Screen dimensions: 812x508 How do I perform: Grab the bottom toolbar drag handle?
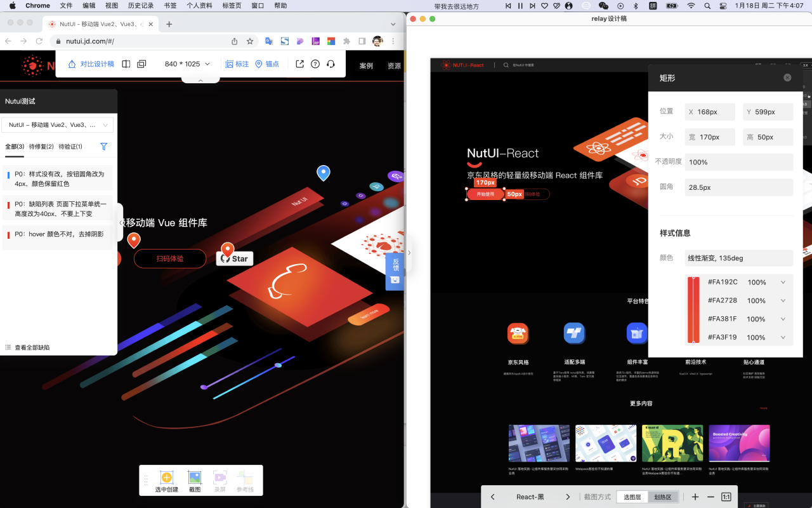coord(146,481)
